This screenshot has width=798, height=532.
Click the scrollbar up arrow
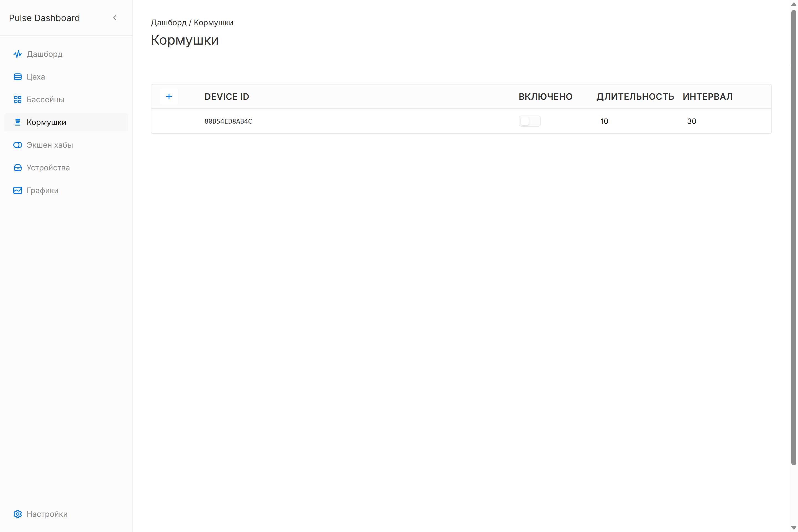pos(794,4)
